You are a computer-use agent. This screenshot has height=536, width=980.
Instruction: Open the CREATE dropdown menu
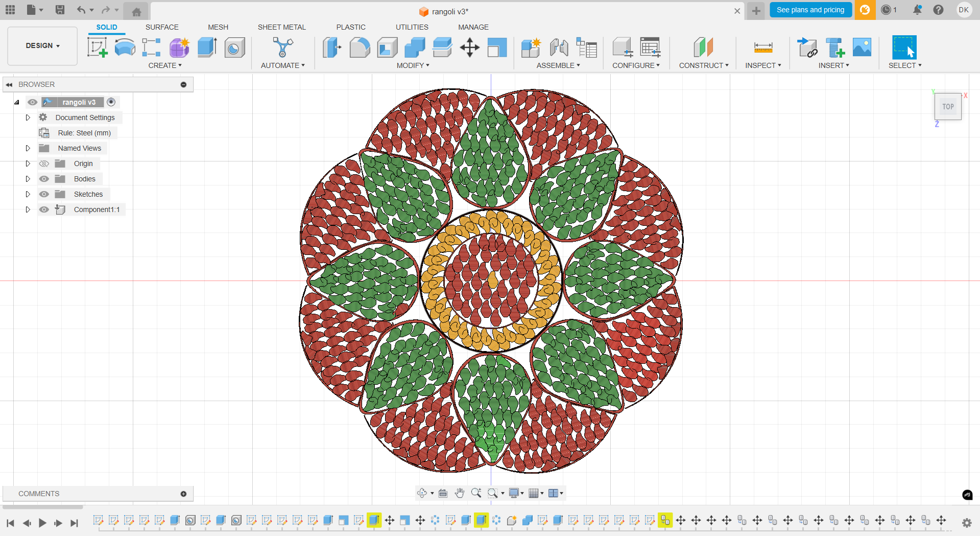tap(165, 65)
